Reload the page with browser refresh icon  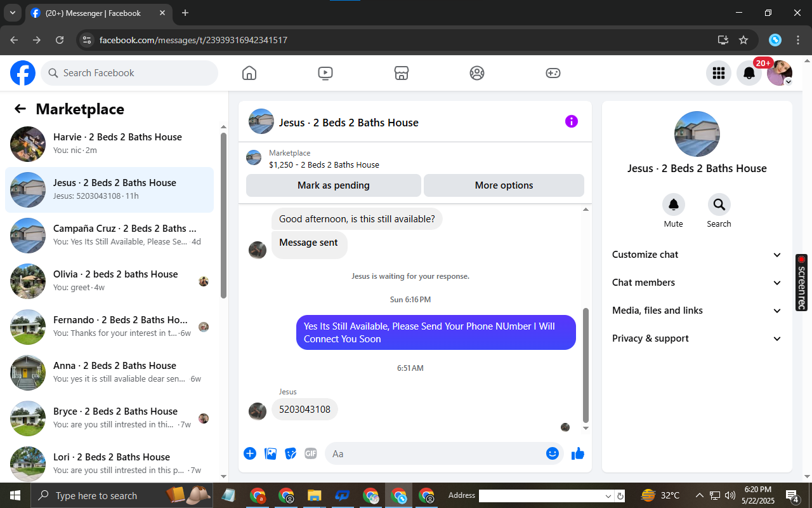click(x=60, y=40)
